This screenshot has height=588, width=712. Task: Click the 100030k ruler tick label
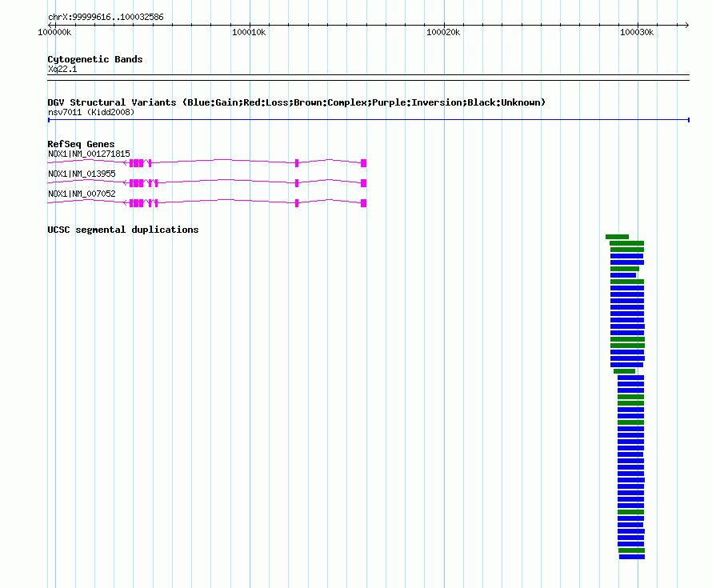coord(637,32)
